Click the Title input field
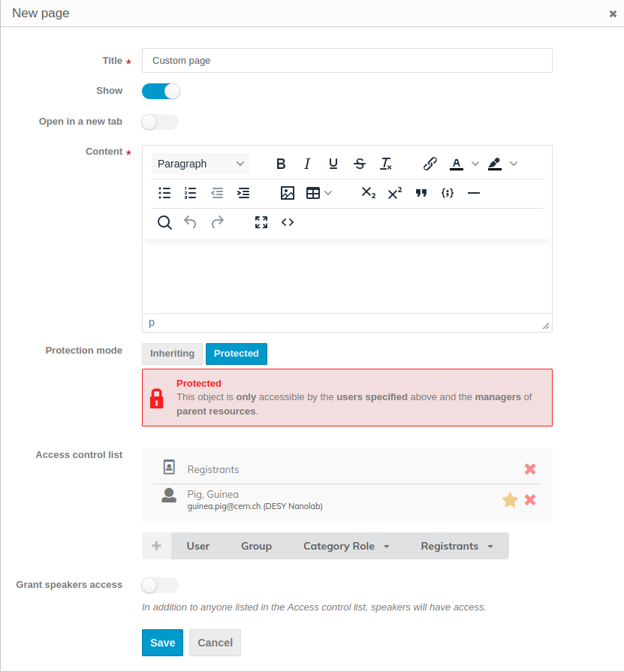Viewport: 624px width, 672px height. pyautogui.click(x=347, y=60)
